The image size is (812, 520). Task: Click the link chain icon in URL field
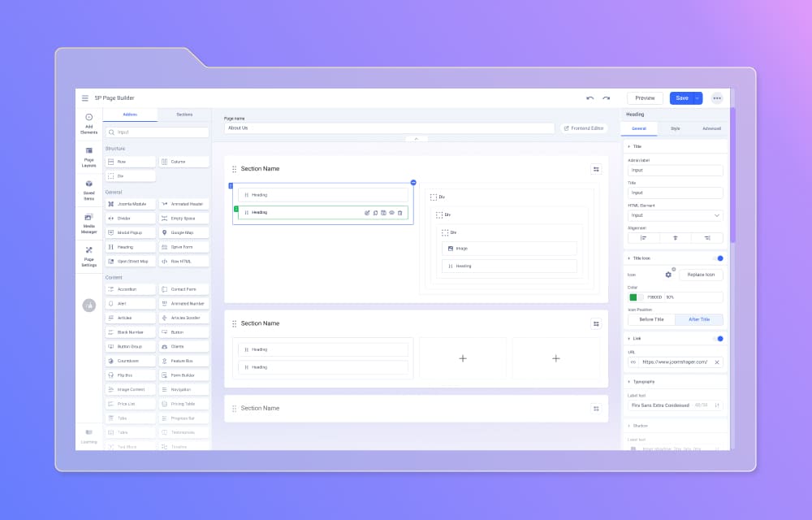click(633, 362)
